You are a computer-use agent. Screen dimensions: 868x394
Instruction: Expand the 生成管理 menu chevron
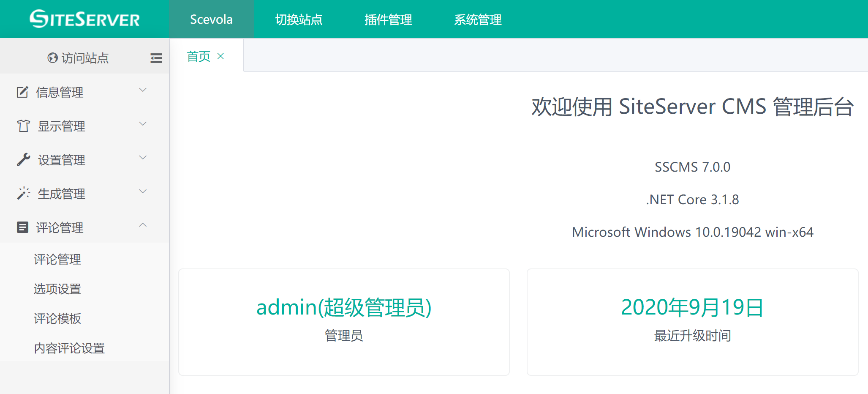tap(143, 192)
